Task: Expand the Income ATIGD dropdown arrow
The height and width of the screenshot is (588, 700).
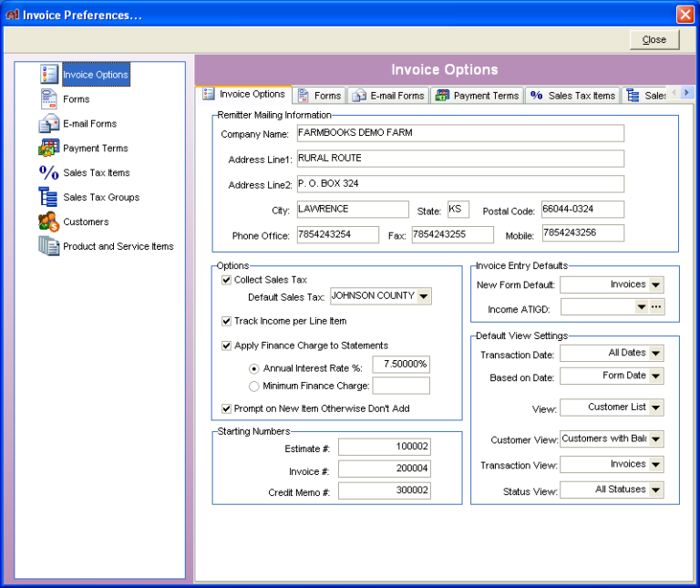Action: [641, 306]
